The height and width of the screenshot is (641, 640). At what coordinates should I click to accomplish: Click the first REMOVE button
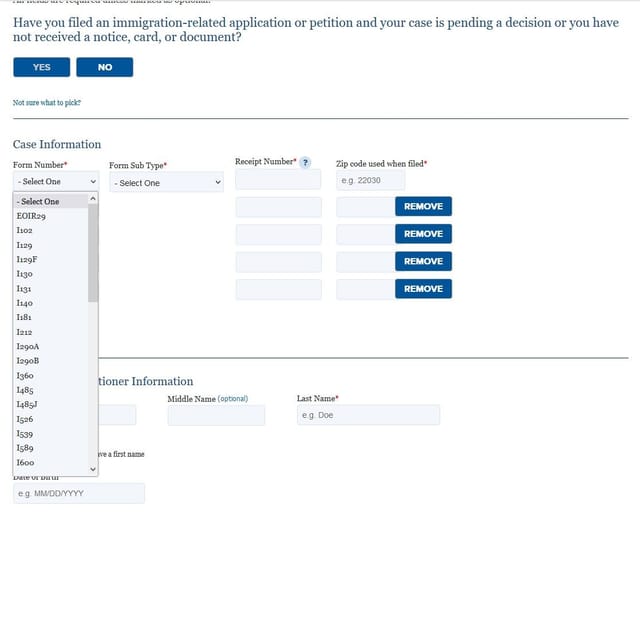coord(423,206)
